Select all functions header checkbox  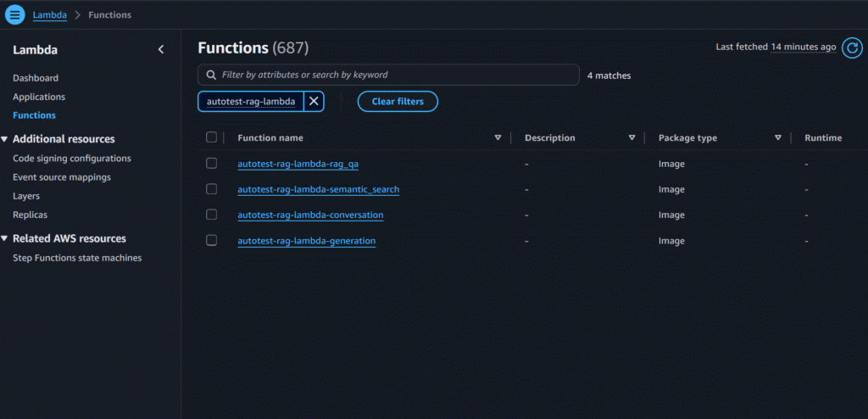click(x=212, y=137)
